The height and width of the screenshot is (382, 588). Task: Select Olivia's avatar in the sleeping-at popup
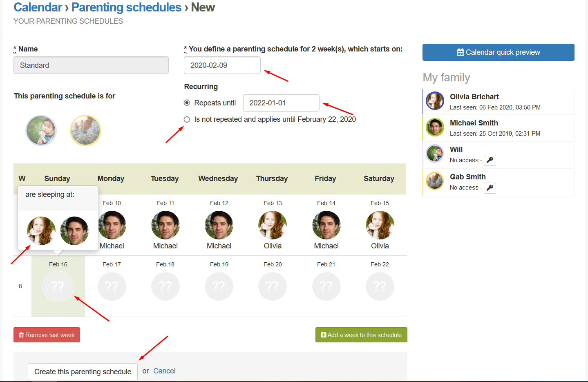coord(41,231)
